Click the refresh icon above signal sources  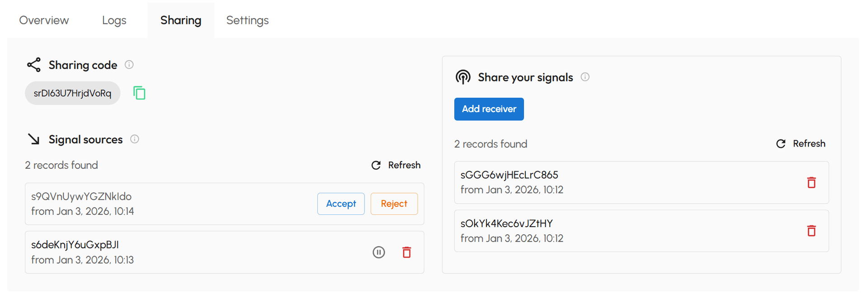(x=376, y=165)
